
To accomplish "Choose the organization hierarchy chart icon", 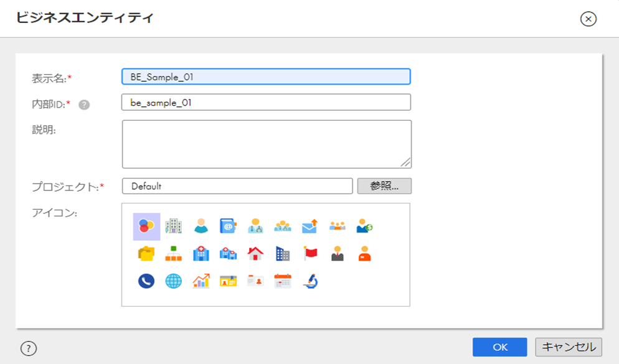I will click(174, 254).
